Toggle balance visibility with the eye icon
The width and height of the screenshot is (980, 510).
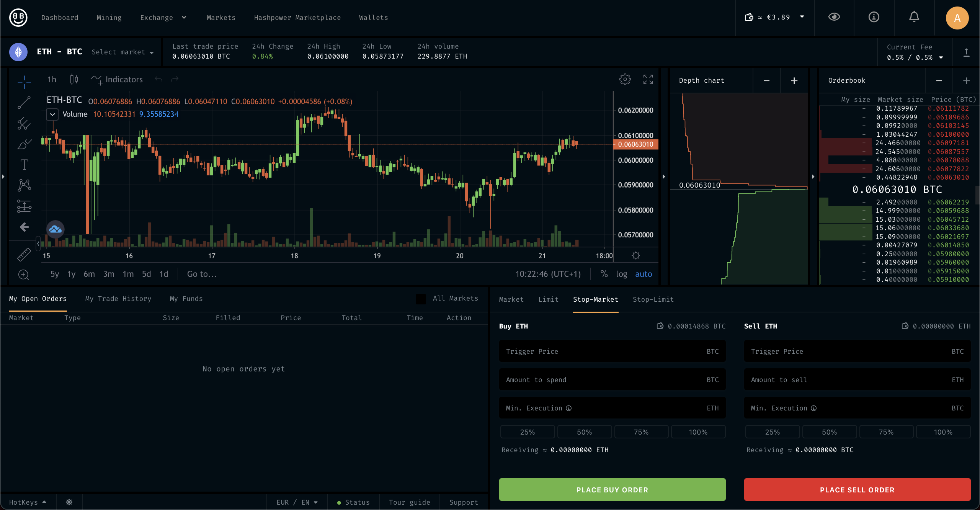(835, 17)
